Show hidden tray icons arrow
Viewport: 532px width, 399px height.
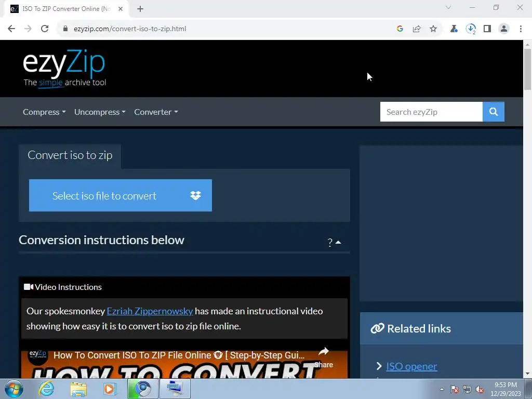[442, 389]
